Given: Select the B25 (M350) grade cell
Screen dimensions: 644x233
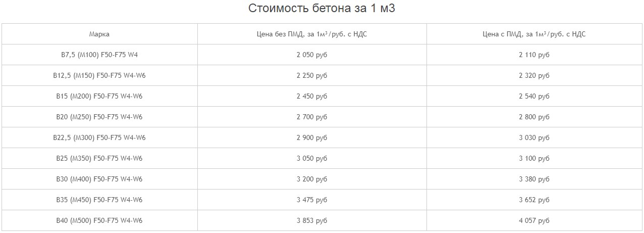Looking at the screenshot, I should [x=99, y=158].
